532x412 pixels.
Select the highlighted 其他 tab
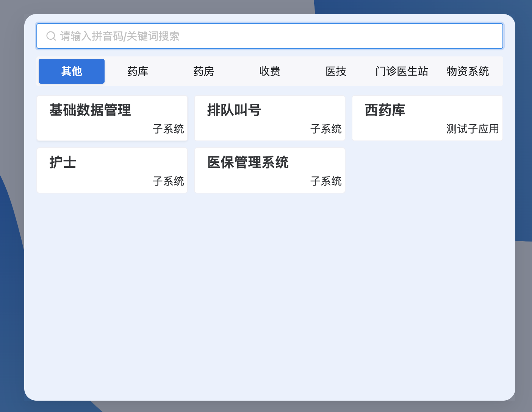pos(71,71)
